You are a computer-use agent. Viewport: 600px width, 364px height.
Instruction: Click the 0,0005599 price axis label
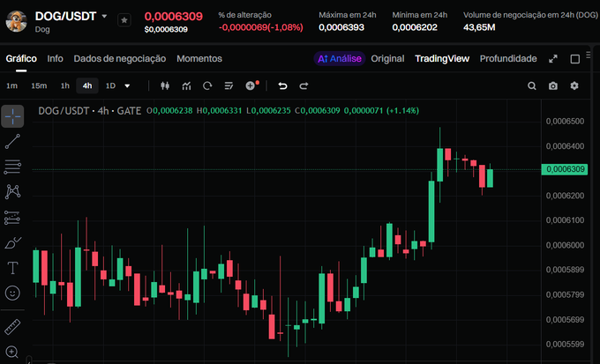(565, 344)
